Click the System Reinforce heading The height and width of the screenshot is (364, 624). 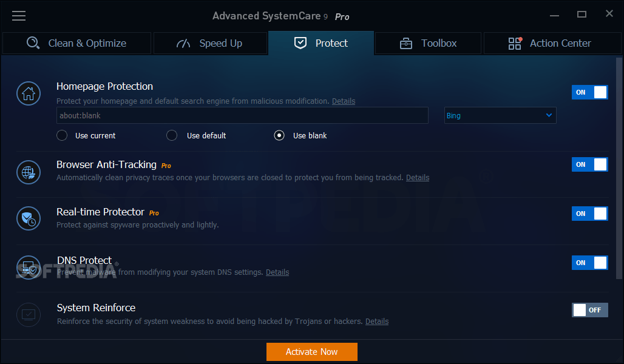coord(96,308)
